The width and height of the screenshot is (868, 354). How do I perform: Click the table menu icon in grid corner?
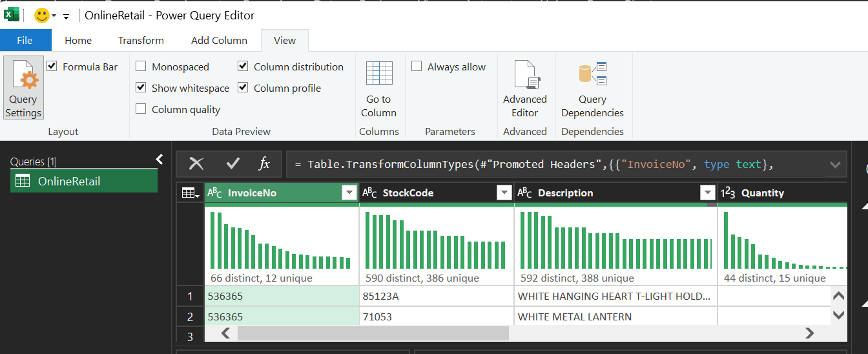click(191, 193)
